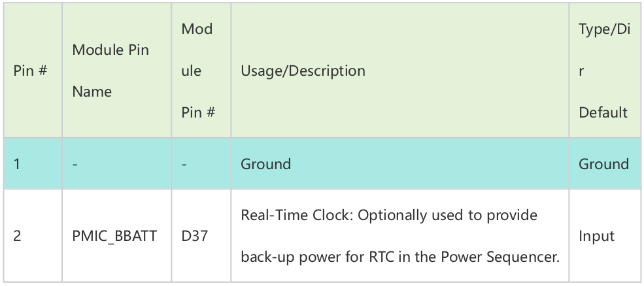This screenshot has width=644, height=286.
Task: Select the PMIC_BBATT cell
Action: coord(114,236)
